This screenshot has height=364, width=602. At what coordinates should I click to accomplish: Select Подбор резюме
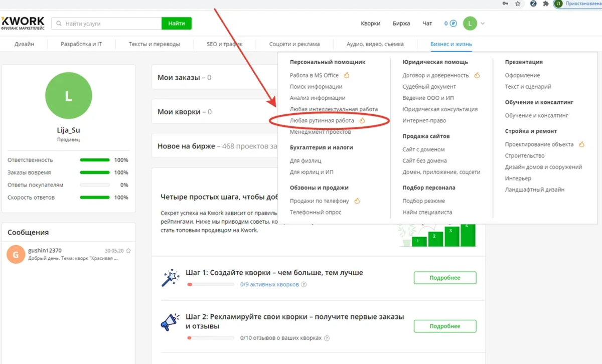[x=423, y=201]
